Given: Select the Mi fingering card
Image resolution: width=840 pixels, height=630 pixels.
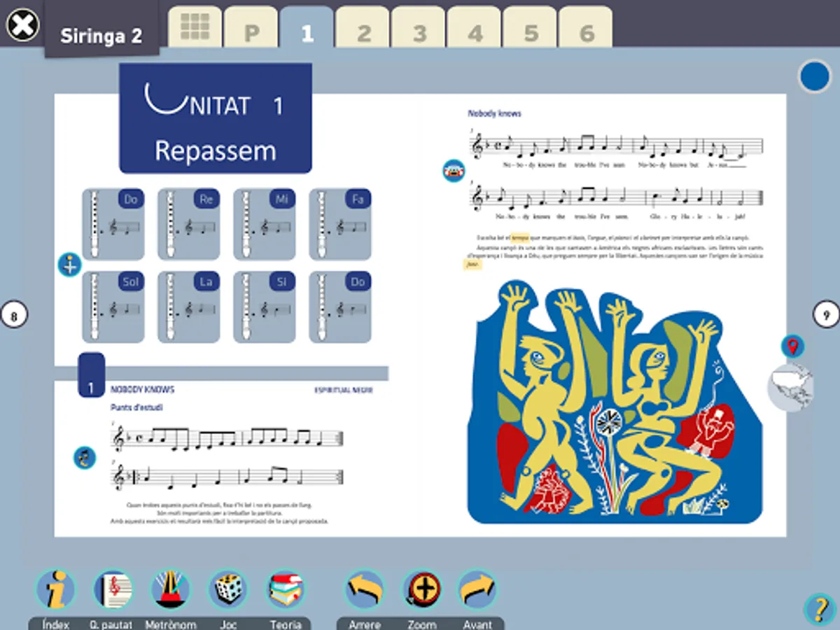Looking at the screenshot, I should 265,224.
